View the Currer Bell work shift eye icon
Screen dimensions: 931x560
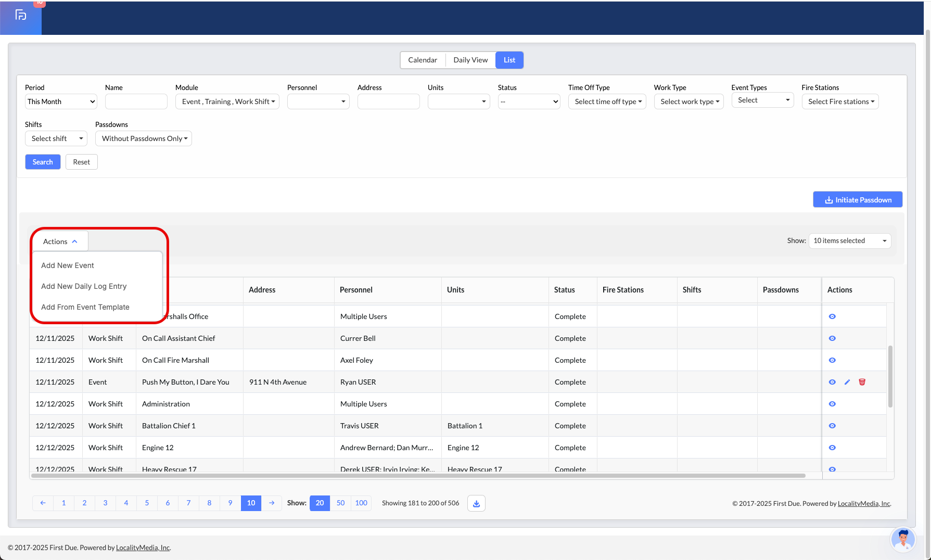[832, 338]
